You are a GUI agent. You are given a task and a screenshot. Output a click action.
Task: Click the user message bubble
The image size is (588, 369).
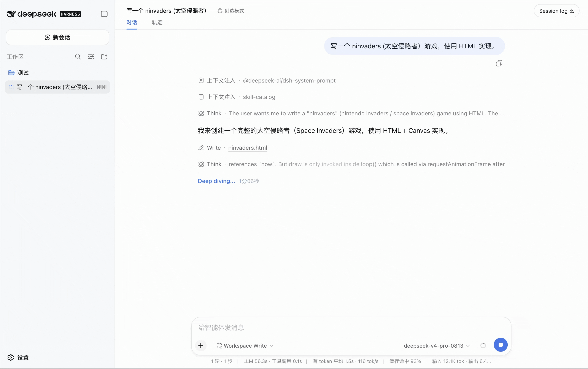[414, 46]
